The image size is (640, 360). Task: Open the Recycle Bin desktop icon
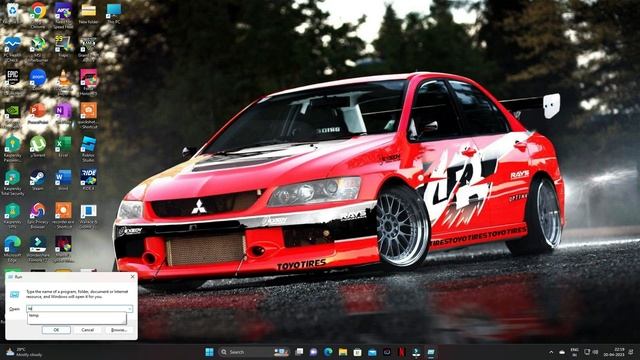[12, 13]
